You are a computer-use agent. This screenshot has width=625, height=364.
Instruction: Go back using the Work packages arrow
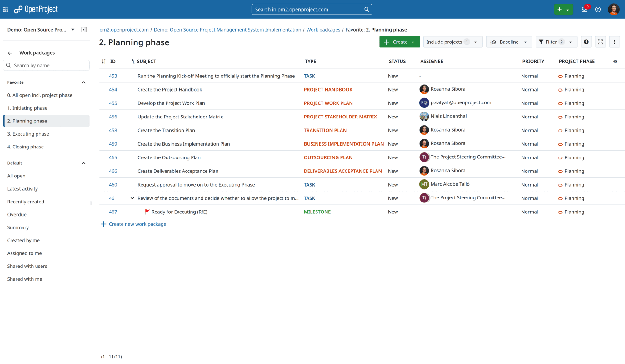pyautogui.click(x=10, y=53)
